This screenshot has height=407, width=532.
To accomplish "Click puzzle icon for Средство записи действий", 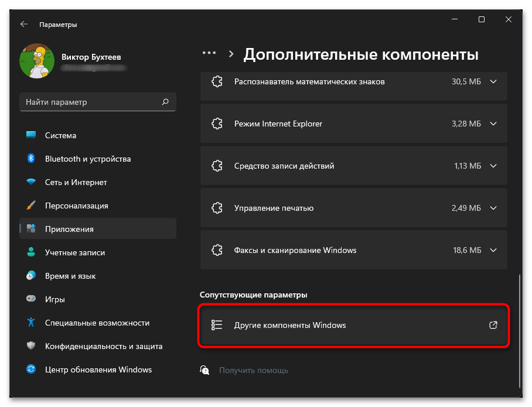I will (217, 166).
